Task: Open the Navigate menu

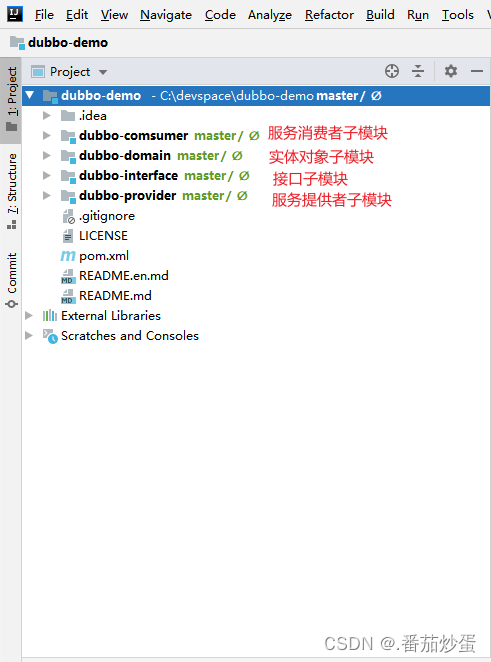Action: tap(166, 15)
